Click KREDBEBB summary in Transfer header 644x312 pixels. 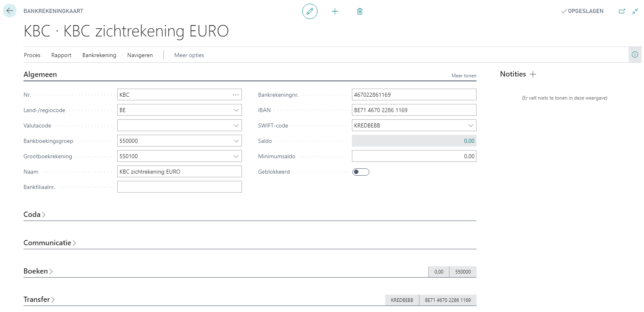[x=402, y=300]
